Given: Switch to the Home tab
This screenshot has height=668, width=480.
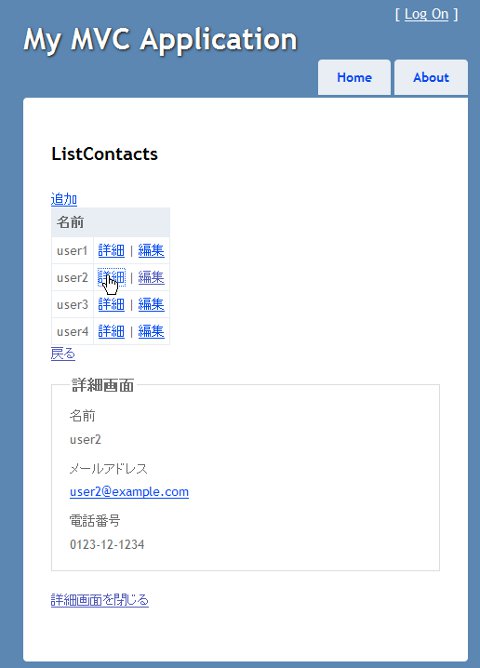Looking at the screenshot, I should click(x=354, y=78).
